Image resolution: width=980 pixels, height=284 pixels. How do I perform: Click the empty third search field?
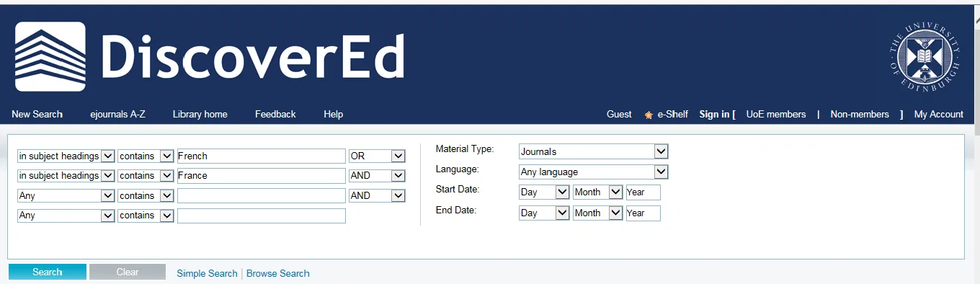(x=262, y=195)
